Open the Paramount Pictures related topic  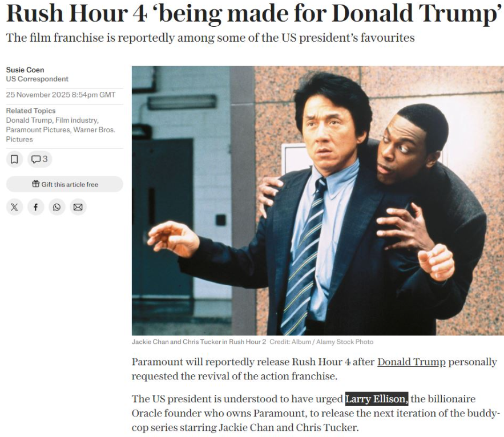coord(38,130)
